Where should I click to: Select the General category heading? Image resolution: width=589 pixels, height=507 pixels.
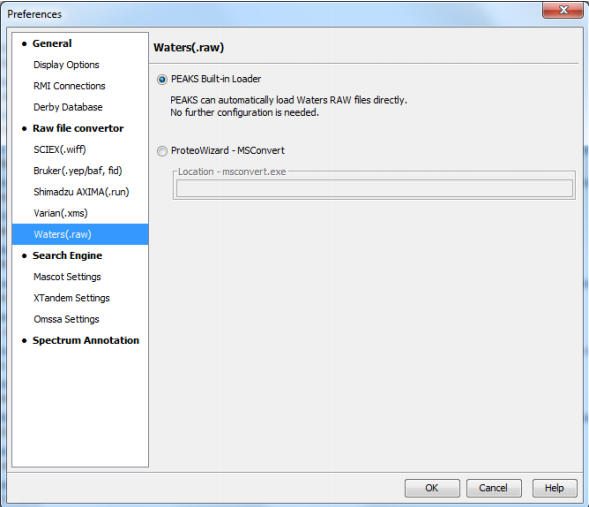tap(52, 44)
